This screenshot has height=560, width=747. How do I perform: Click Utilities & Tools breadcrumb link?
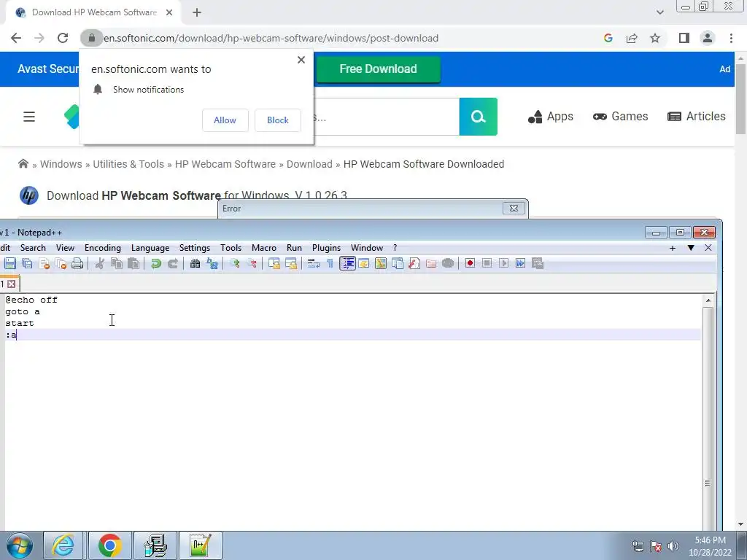click(x=128, y=164)
